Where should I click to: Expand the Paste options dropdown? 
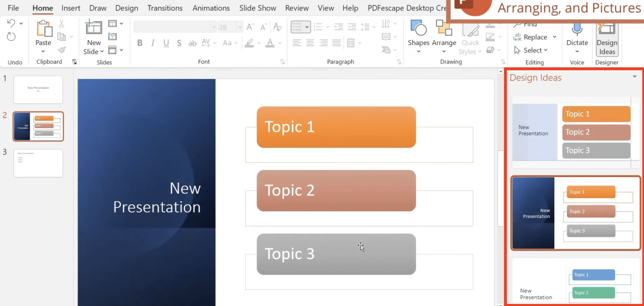pos(43,51)
